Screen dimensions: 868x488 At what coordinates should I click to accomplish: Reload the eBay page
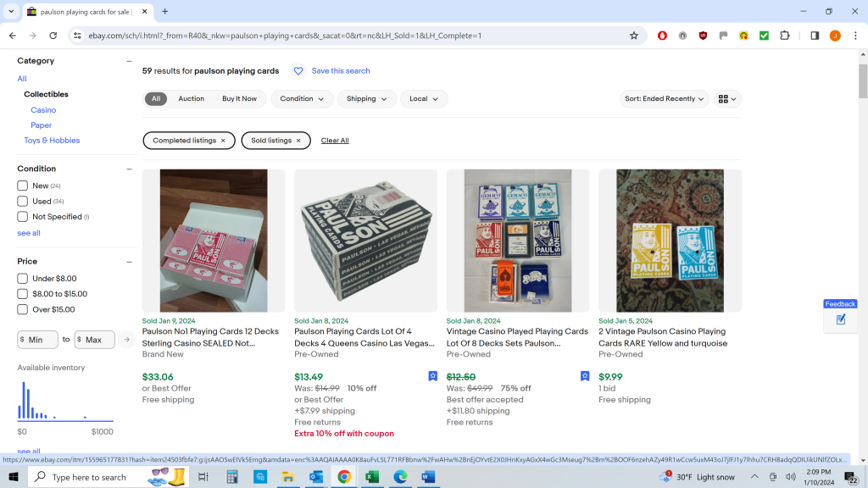tap(53, 36)
